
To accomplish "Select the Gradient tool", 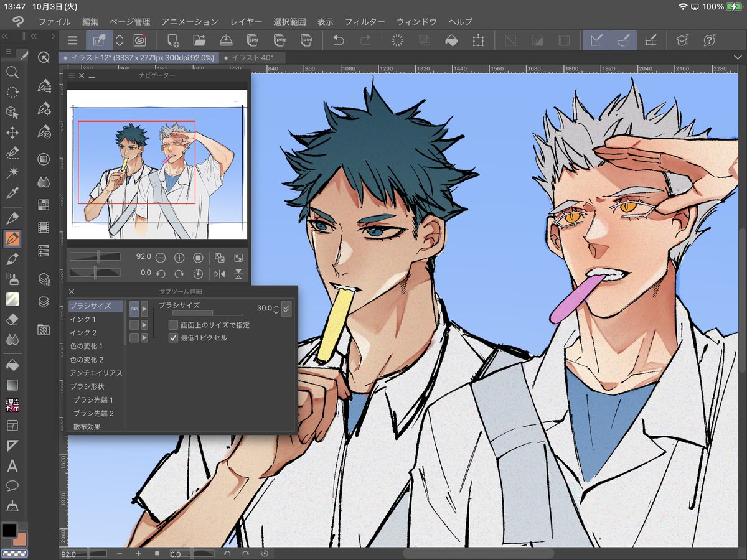I will point(12,385).
